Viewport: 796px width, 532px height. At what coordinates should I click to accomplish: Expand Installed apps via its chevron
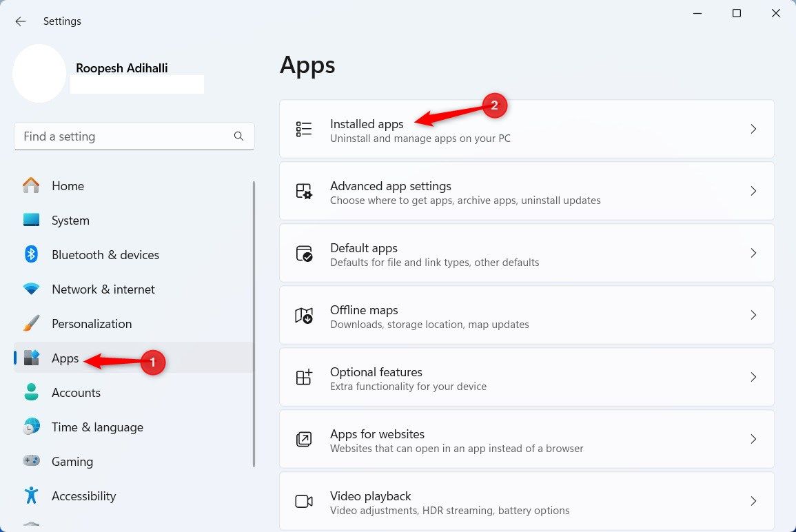[753, 129]
